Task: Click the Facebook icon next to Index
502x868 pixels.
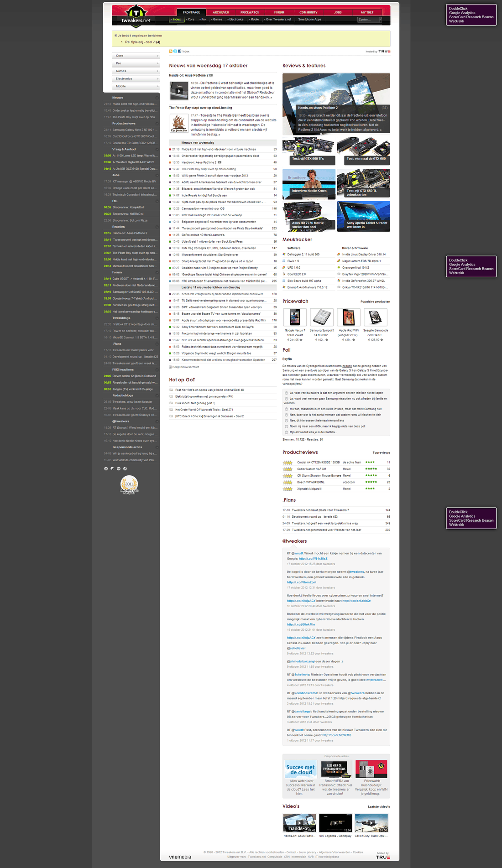Action: coord(179,51)
